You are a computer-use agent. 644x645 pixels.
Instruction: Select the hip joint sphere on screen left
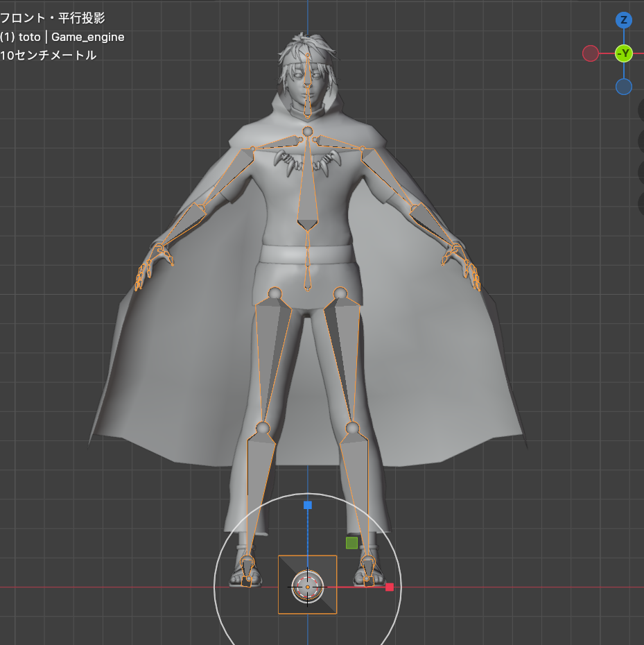pyautogui.click(x=275, y=293)
